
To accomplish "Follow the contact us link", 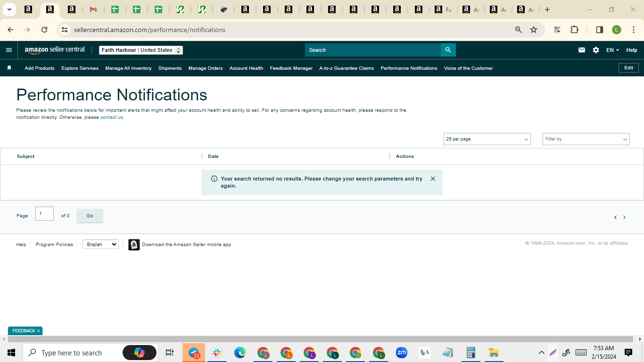I will [x=111, y=117].
